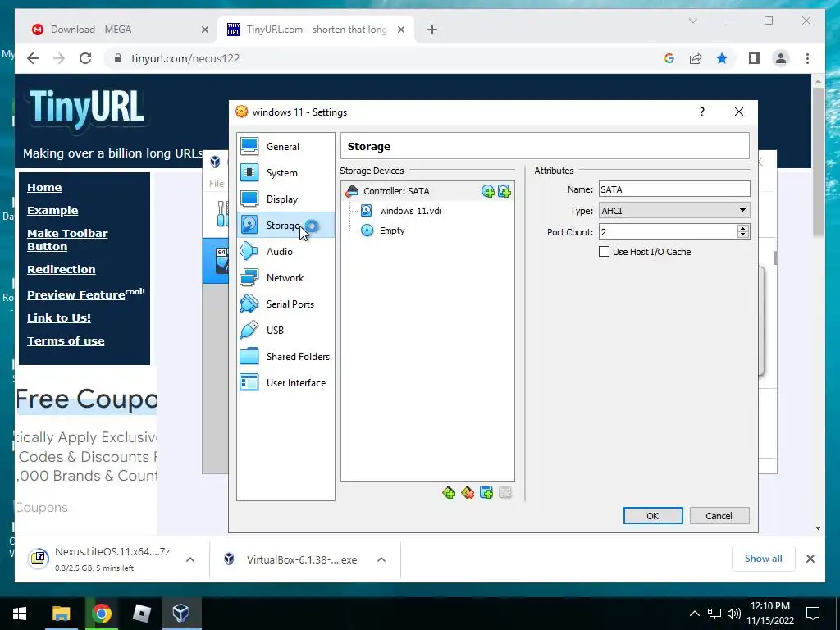Open the Windows Start menu

click(20, 614)
